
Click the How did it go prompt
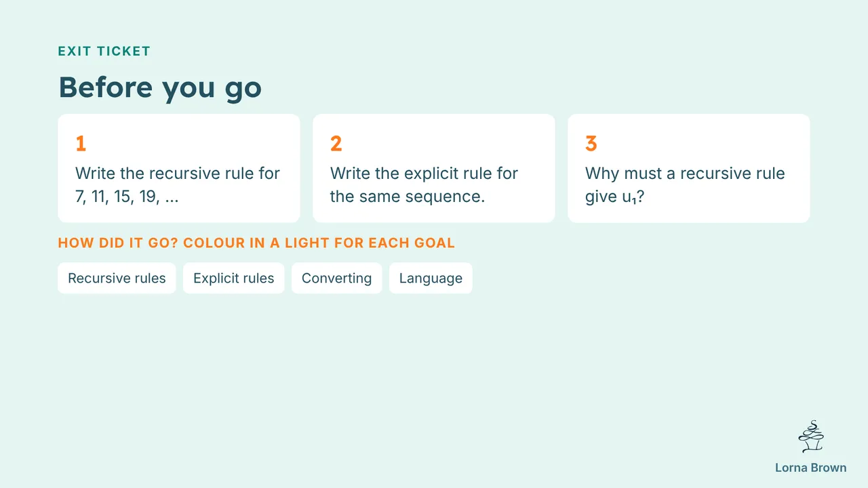tap(256, 243)
